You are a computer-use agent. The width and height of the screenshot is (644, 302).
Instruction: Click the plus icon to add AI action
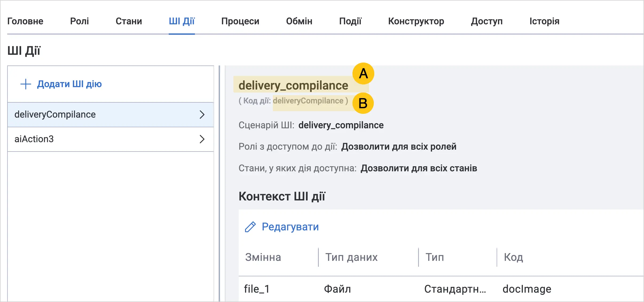(x=26, y=84)
